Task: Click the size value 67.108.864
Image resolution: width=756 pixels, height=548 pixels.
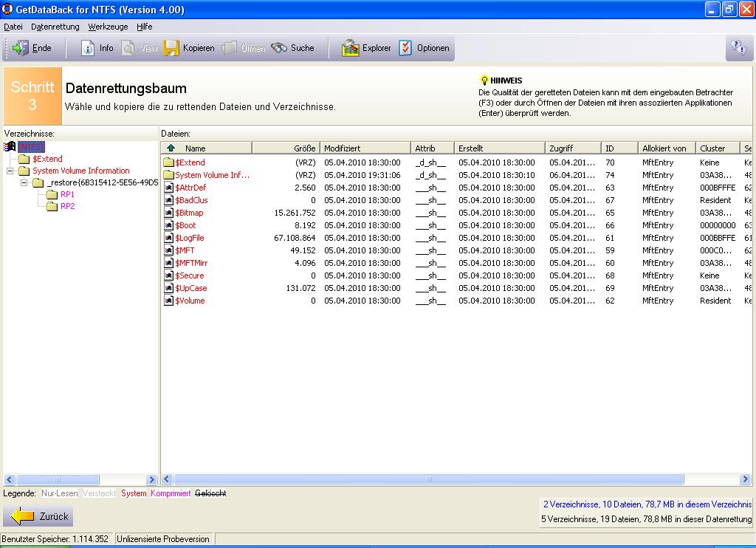Action: (x=295, y=238)
